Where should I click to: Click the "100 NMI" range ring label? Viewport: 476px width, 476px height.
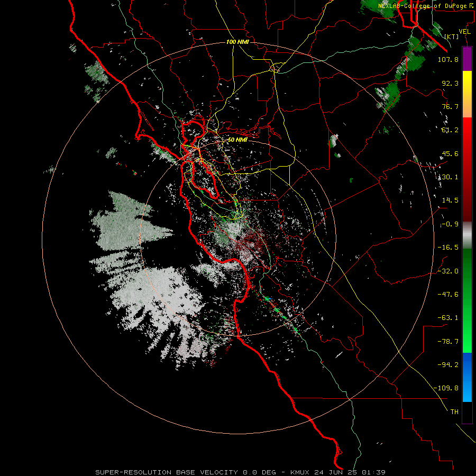(237, 42)
